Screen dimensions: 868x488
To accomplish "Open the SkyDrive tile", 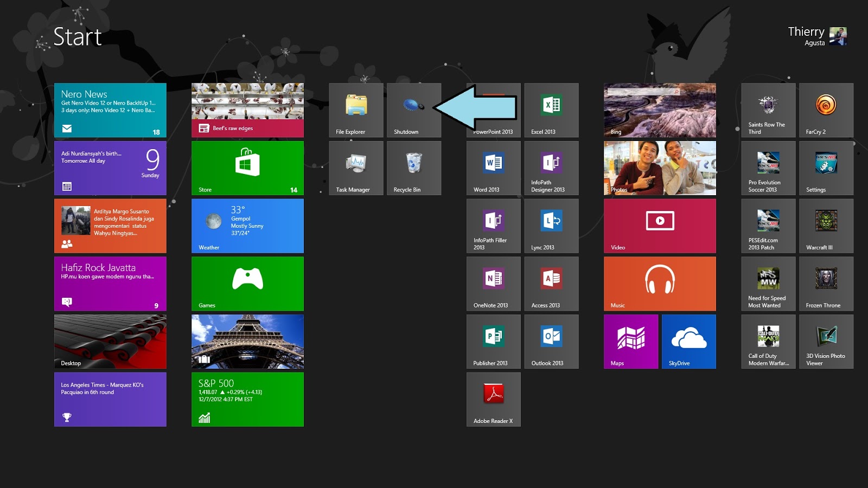I will [689, 342].
